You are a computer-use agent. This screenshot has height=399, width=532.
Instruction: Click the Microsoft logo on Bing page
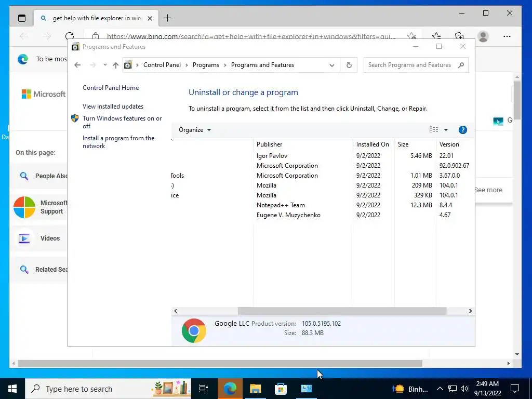coord(44,94)
